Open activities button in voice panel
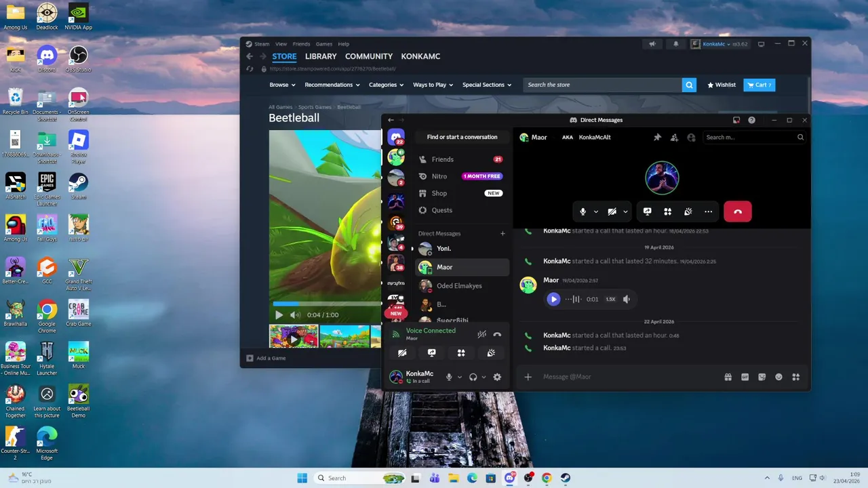This screenshot has height=488, width=868. coord(461,353)
